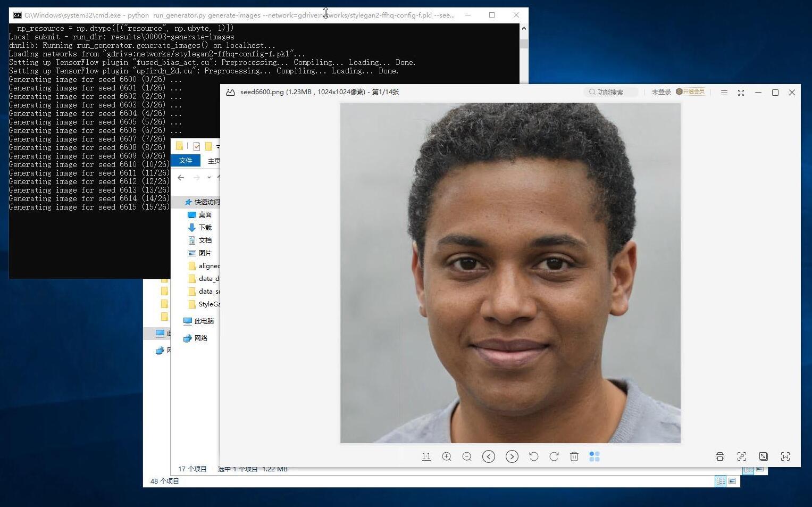Click Explorer forward arrow
Screen dimensions: 812x507
coord(197,178)
